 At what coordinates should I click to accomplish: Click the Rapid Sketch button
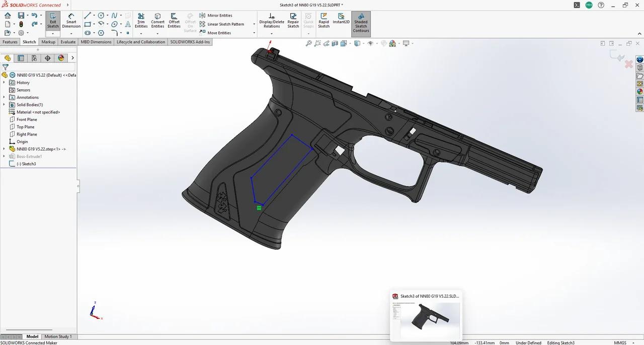pos(324,20)
